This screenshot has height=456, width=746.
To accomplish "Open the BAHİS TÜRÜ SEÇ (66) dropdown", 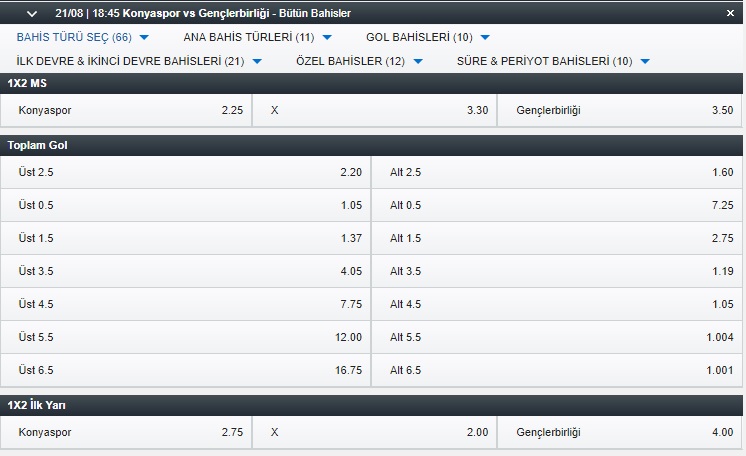I will pyautogui.click(x=83, y=37).
